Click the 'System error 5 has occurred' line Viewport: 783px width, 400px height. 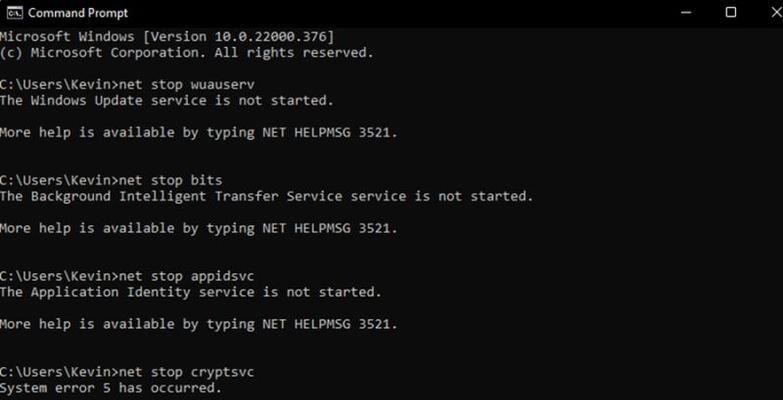[111, 388]
